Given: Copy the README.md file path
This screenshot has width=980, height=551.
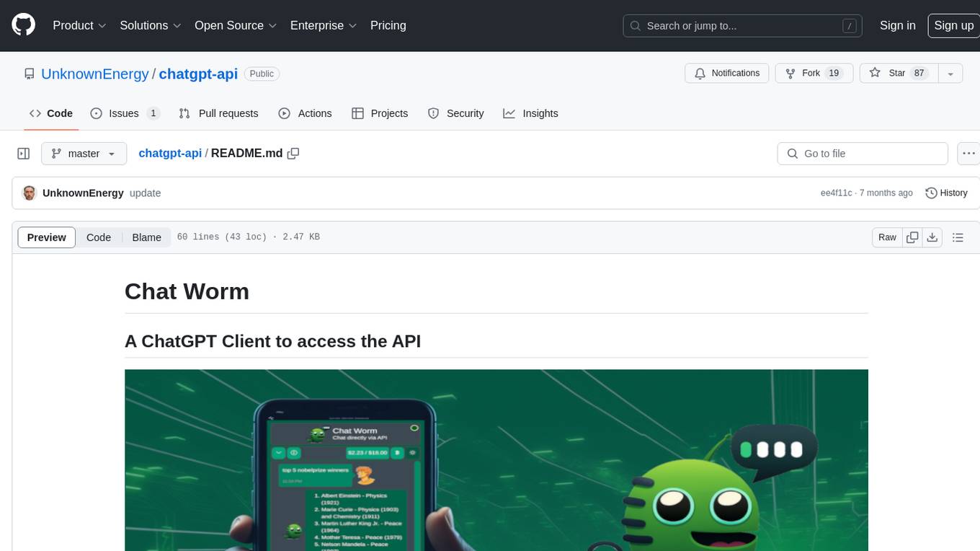Looking at the screenshot, I should click(293, 154).
